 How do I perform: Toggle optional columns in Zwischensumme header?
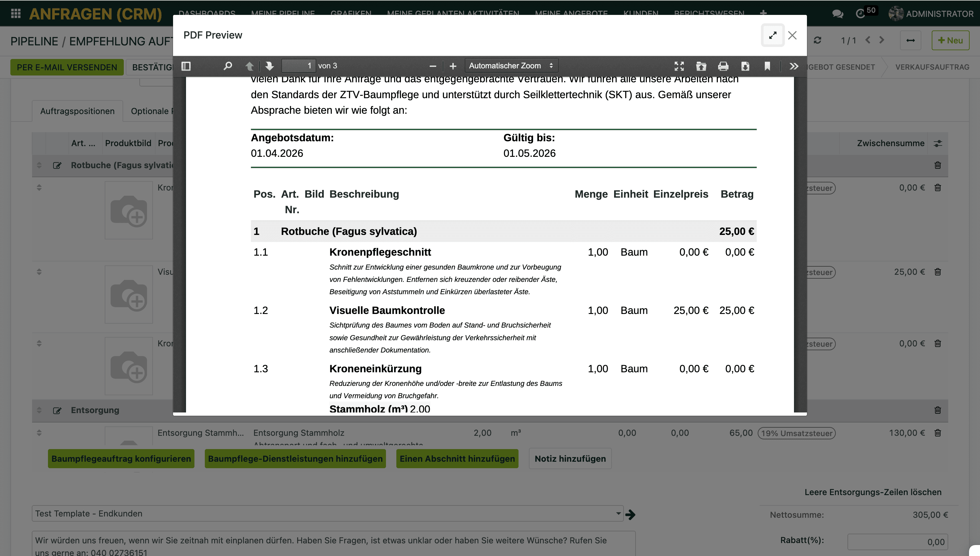tap(938, 143)
